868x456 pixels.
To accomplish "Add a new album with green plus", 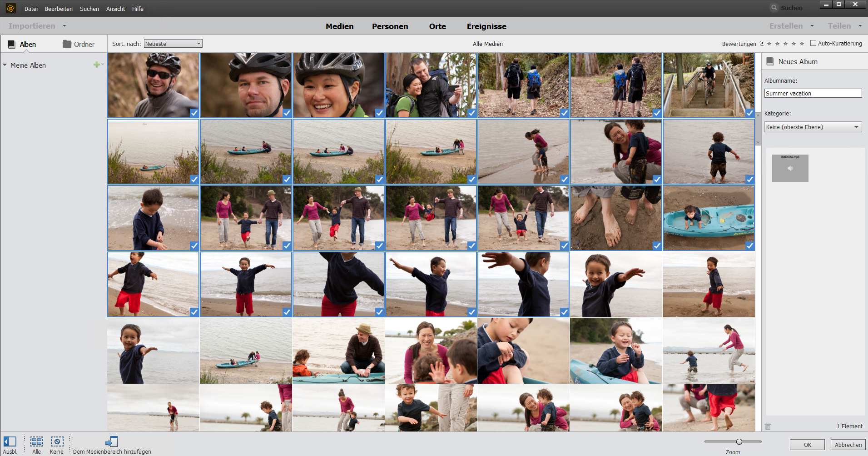I will 96,65.
